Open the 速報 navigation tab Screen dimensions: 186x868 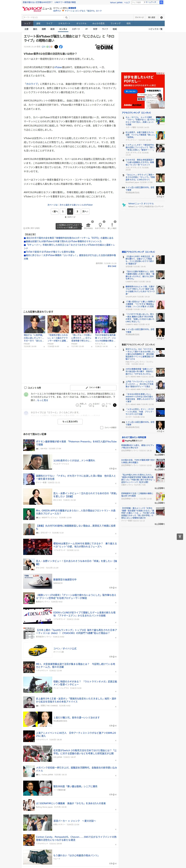pos(38,23)
